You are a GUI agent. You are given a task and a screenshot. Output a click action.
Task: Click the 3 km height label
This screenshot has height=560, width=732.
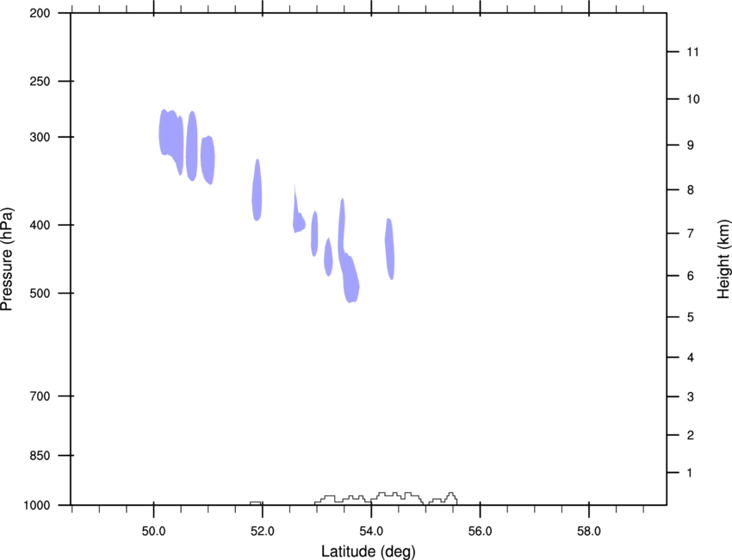coord(691,396)
